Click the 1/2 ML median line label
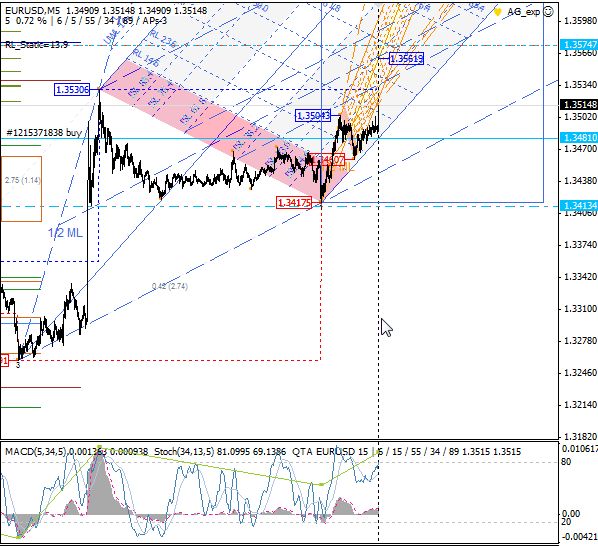Viewport: 598px width, 546px height. pos(65,233)
